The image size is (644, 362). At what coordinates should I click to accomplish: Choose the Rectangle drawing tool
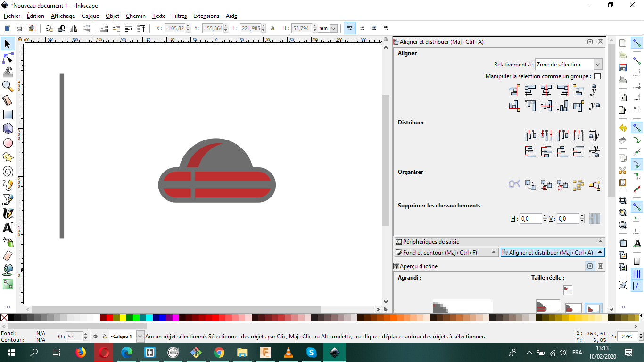8,115
